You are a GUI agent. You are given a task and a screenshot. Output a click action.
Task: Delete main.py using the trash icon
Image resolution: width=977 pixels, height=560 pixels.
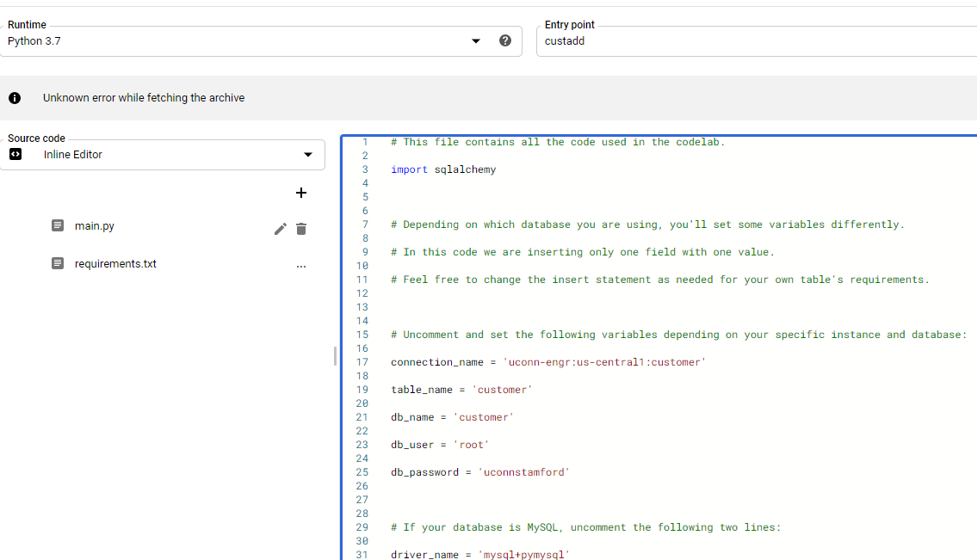point(301,229)
